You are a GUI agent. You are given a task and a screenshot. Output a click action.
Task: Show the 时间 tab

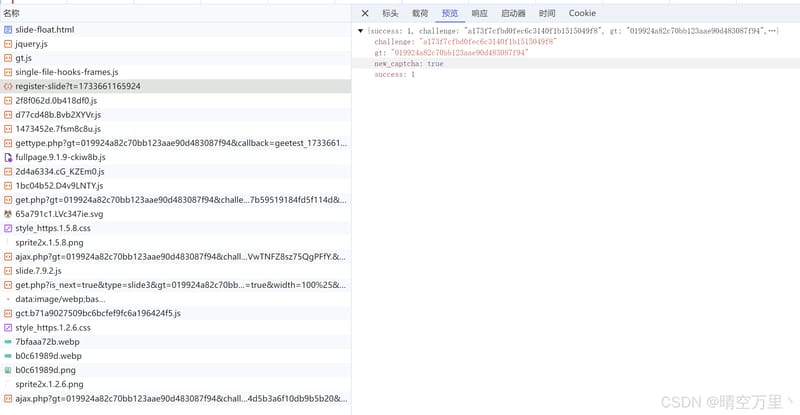point(547,13)
